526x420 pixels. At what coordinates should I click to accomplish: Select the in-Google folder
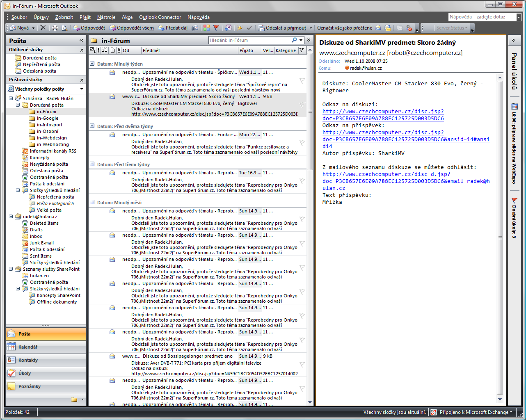point(48,118)
